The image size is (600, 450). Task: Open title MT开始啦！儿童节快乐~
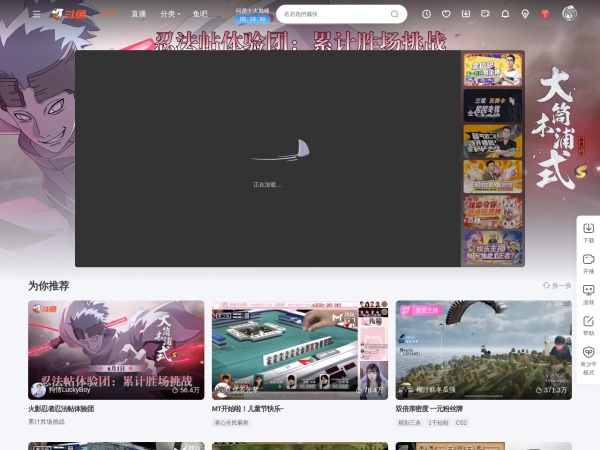(248, 409)
